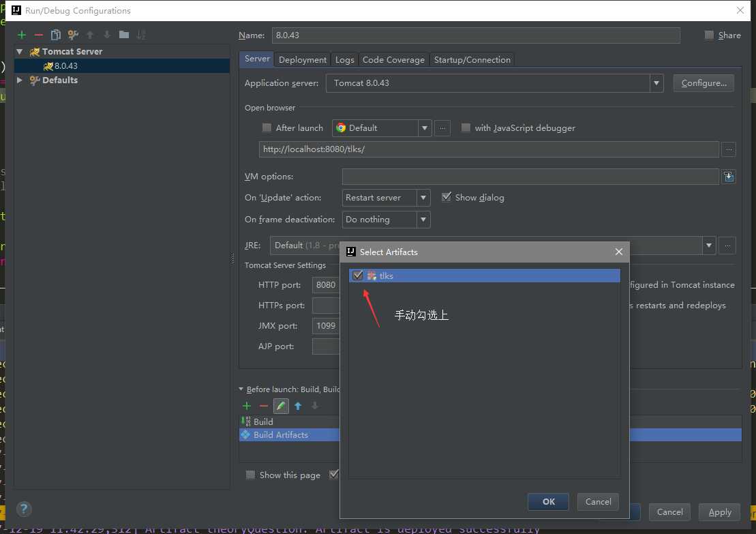Image resolution: width=756 pixels, height=534 pixels.
Task: Move before launch task up arrow
Action: (298, 406)
